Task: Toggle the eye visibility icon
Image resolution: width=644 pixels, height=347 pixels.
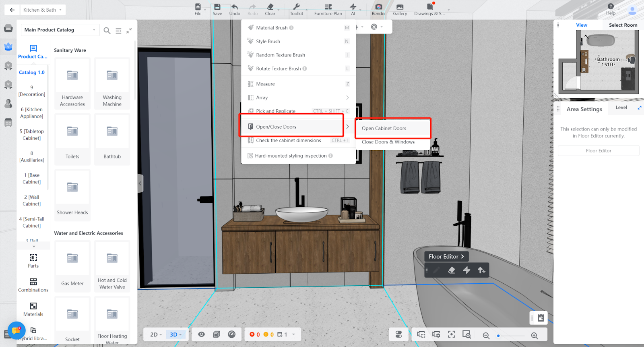Action: [202, 335]
